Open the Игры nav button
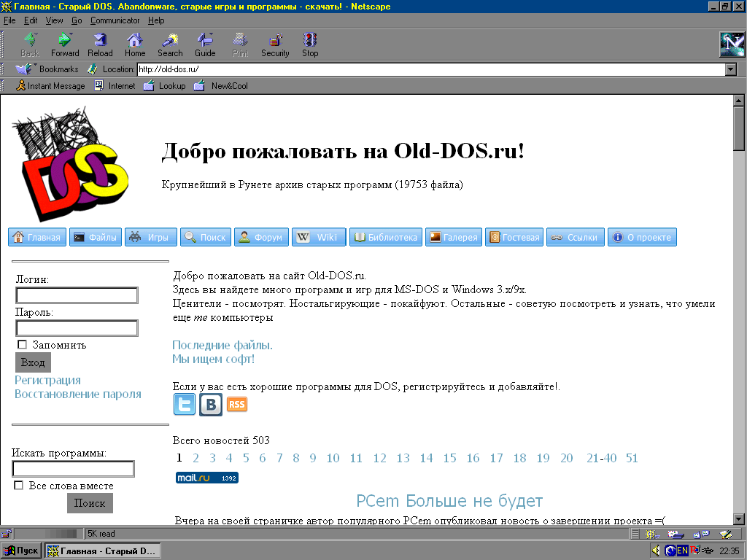Viewport: 747px width, 560px height. coord(150,237)
